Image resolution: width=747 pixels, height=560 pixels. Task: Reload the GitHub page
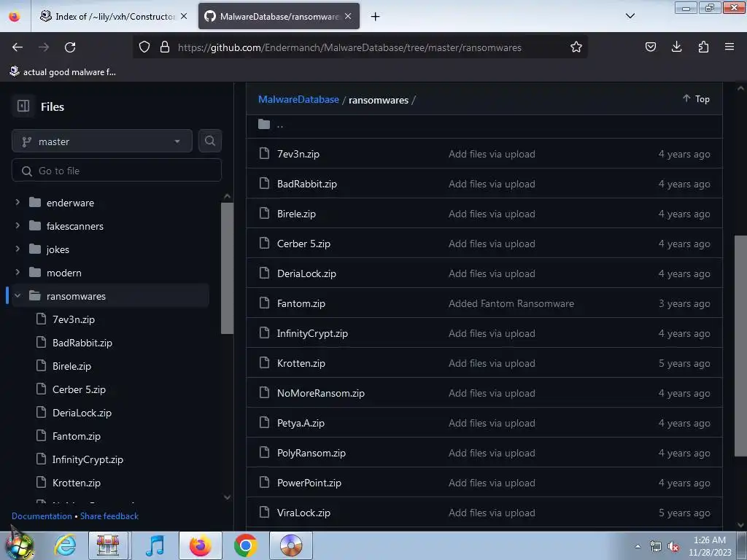70,47
